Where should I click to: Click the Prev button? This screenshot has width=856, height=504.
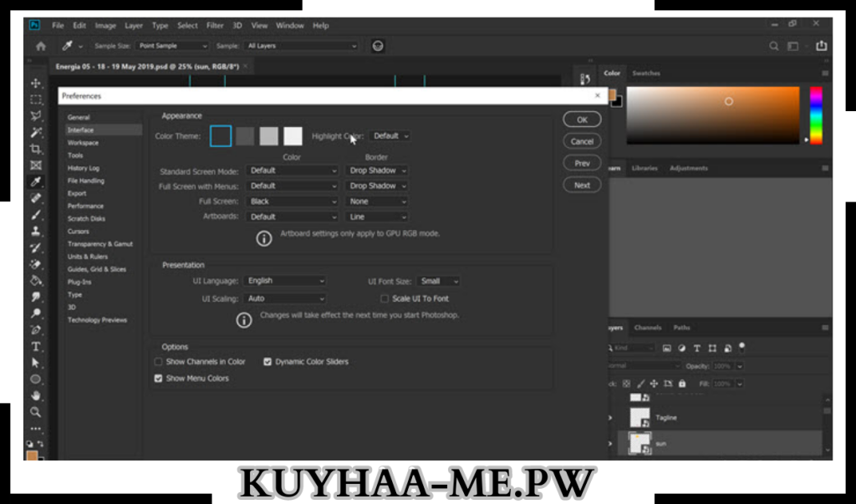pos(582,163)
